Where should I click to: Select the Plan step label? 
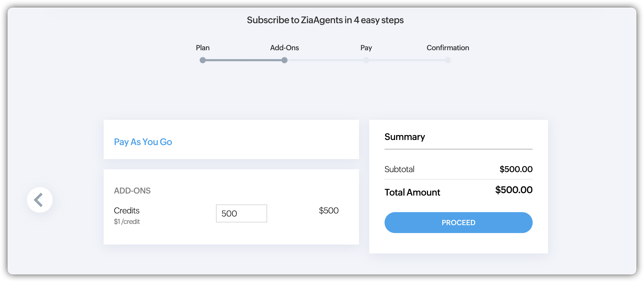tap(203, 48)
